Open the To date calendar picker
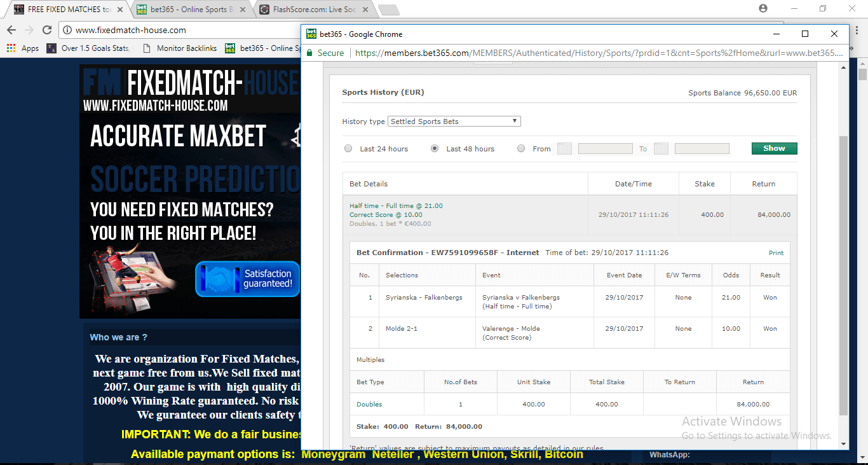This screenshot has height=465, width=868. tap(661, 149)
